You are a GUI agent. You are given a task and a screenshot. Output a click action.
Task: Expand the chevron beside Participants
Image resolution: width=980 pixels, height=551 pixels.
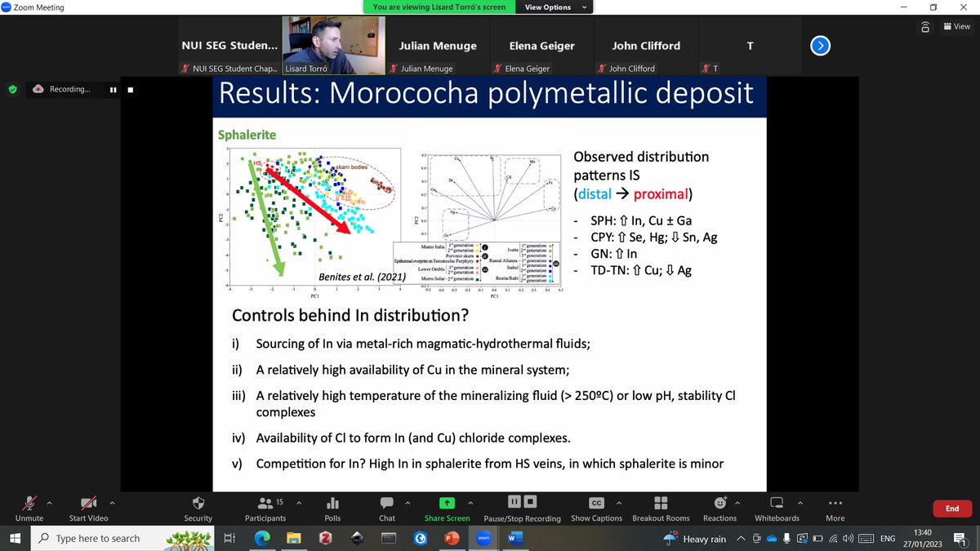tap(299, 501)
